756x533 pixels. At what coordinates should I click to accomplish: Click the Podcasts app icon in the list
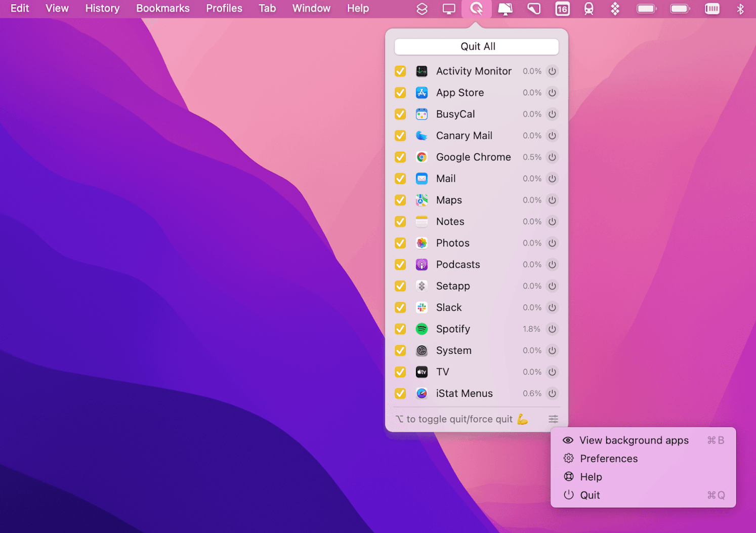pos(422,265)
